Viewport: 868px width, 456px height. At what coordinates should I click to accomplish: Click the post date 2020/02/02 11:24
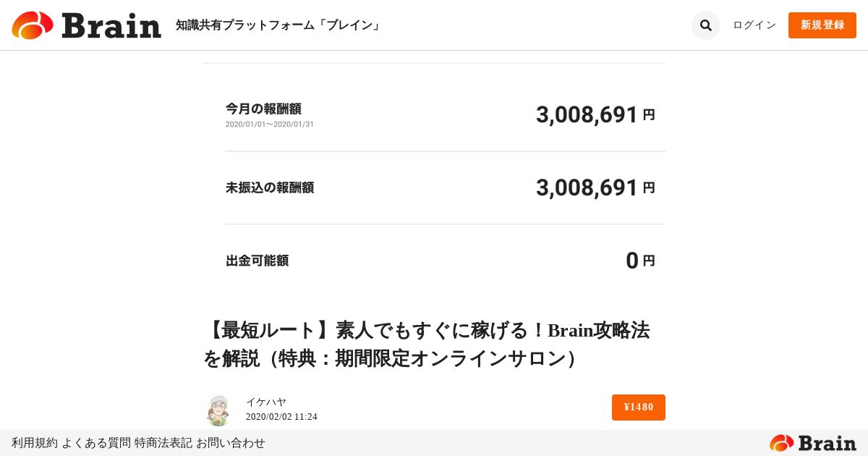[x=281, y=417]
